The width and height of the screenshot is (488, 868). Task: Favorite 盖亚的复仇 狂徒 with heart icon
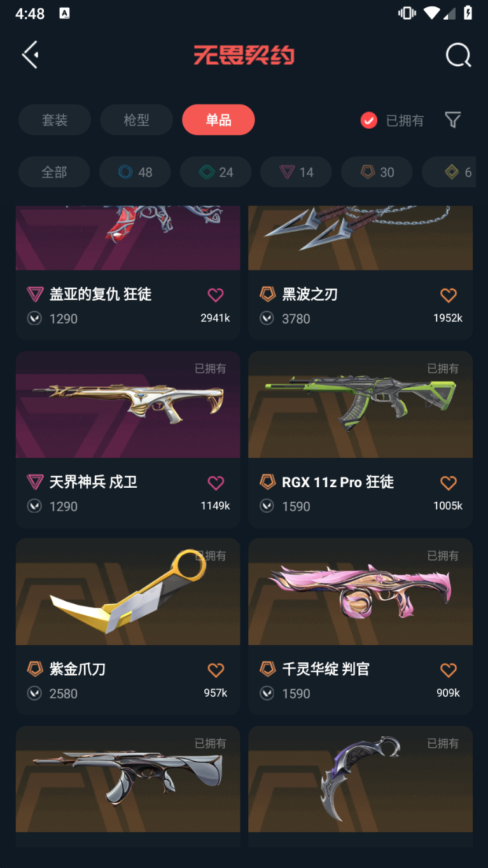216,295
